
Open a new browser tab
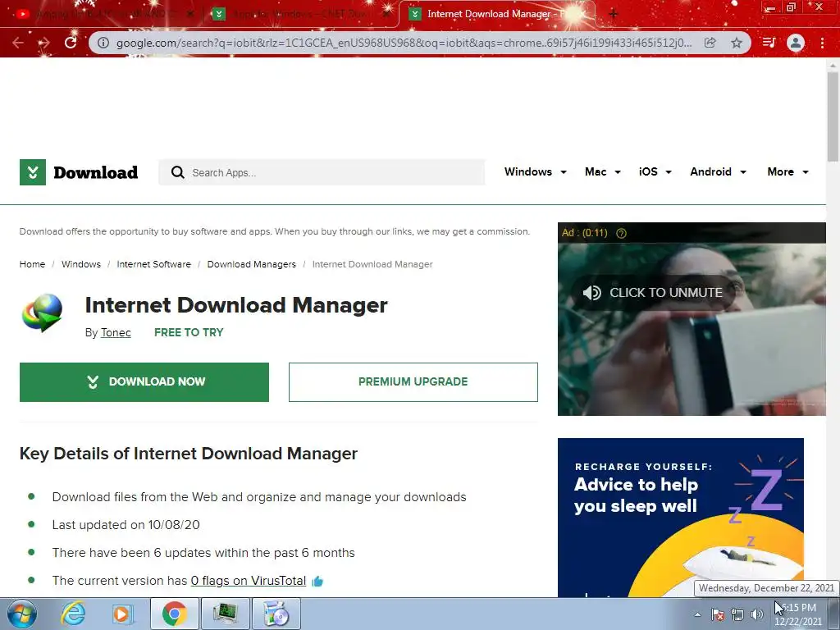coord(614,14)
